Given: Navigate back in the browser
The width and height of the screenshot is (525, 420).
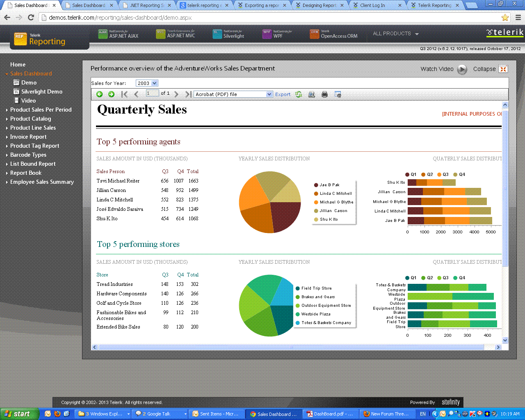Looking at the screenshot, I should point(7,18).
